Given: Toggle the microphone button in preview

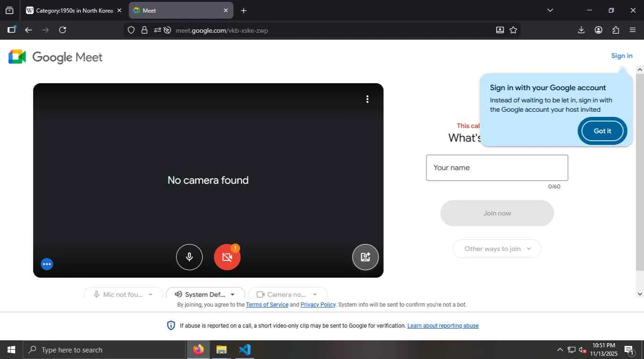Looking at the screenshot, I should point(189,257).
